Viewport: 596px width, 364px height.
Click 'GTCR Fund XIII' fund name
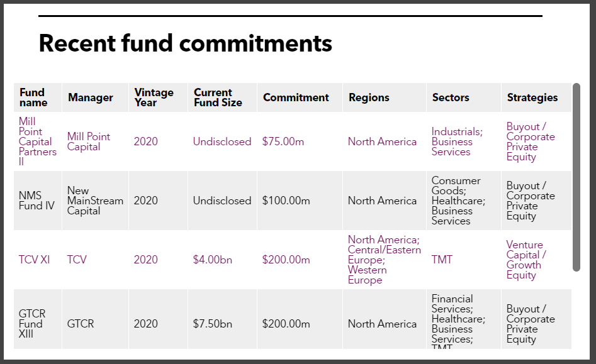pos(32,324)
